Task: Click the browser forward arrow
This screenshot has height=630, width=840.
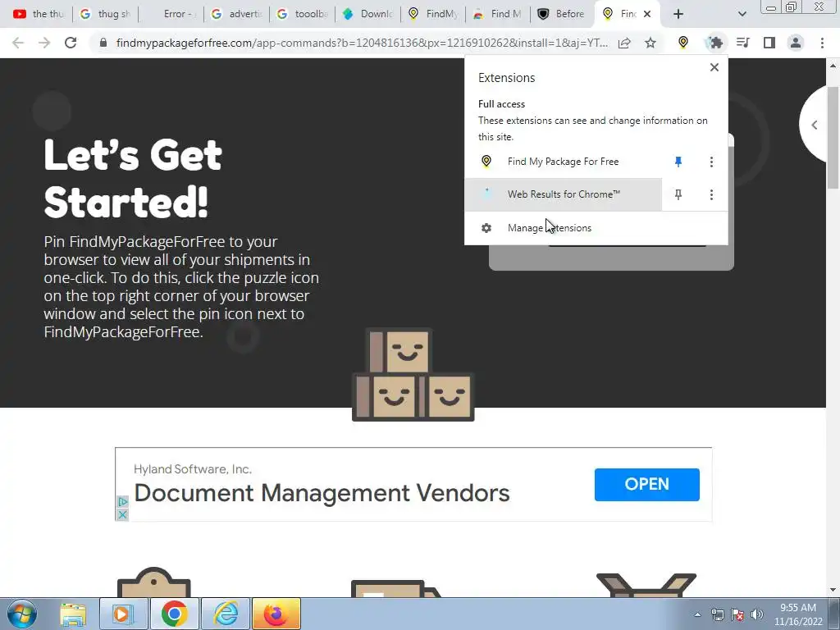Action: pyautogui.click(x=44, y=43)
